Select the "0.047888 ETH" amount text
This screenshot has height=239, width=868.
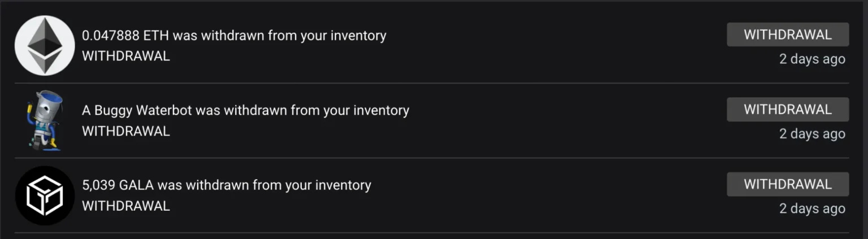125,36
